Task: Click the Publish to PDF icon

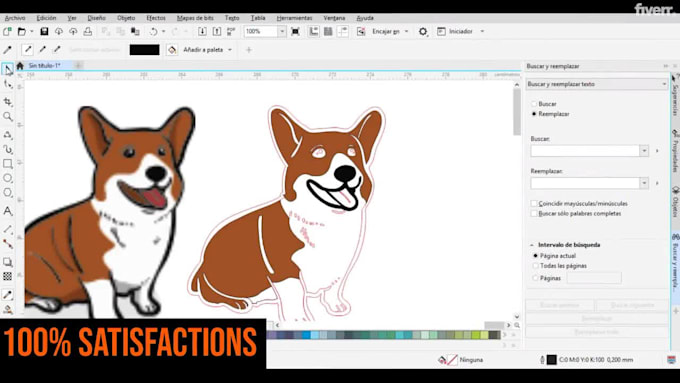Action: tap(231, 31)
